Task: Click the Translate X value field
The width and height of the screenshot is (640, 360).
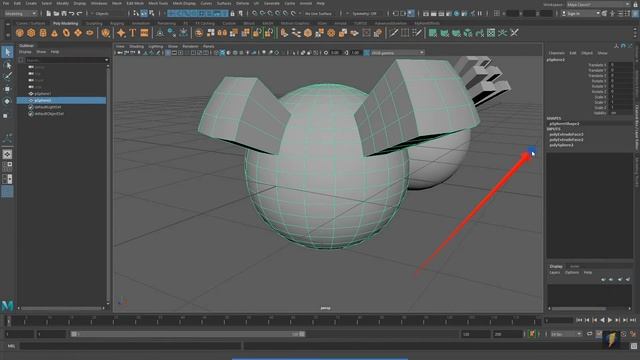Action: click(621, 65)
